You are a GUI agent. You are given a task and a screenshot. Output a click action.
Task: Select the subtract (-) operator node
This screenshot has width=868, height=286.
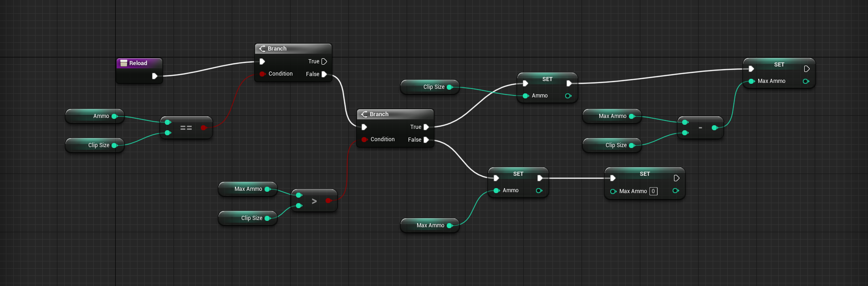pyautogui.click(x=700, y=128)
